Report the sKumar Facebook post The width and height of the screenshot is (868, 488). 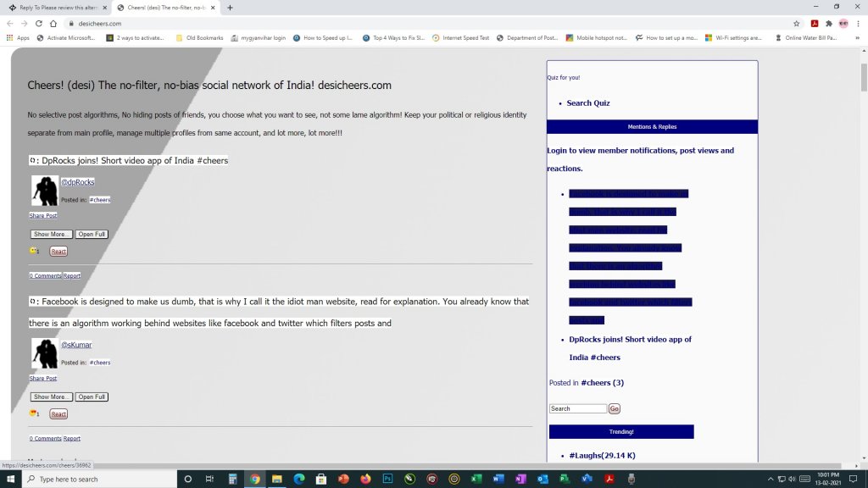(72, 438)
